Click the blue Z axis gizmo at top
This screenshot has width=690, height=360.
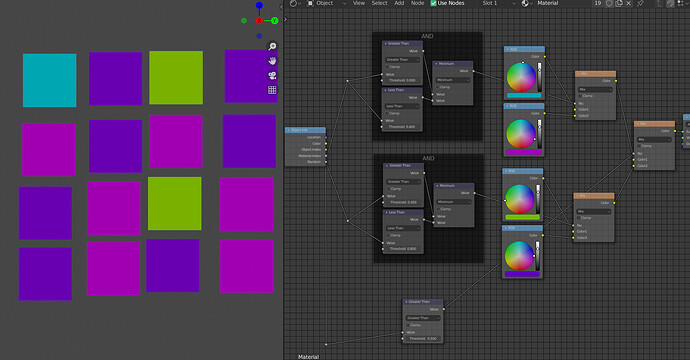tap(259, 5)
